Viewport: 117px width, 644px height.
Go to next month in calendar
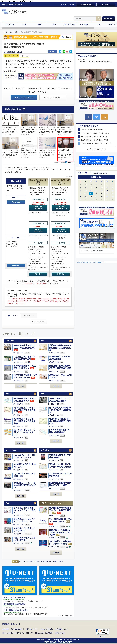(114, 177)
